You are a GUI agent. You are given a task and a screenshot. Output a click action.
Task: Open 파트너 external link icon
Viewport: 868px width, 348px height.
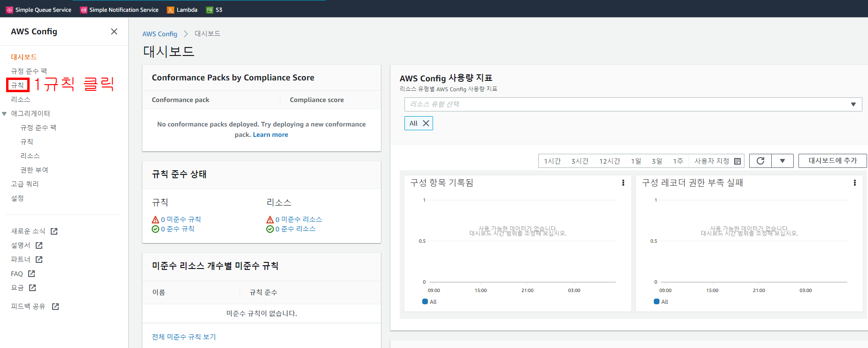[x=39, y=260]
